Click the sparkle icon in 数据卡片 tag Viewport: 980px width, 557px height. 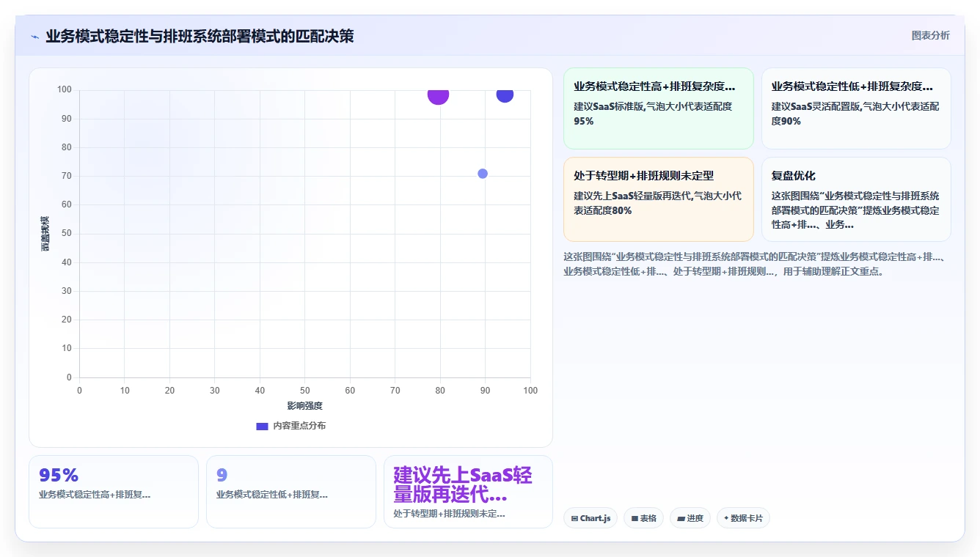[726, 518]
